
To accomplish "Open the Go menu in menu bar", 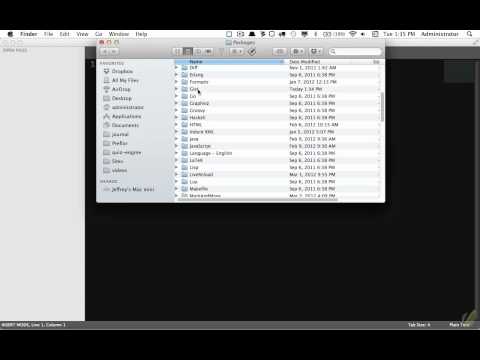I will 98,34.
